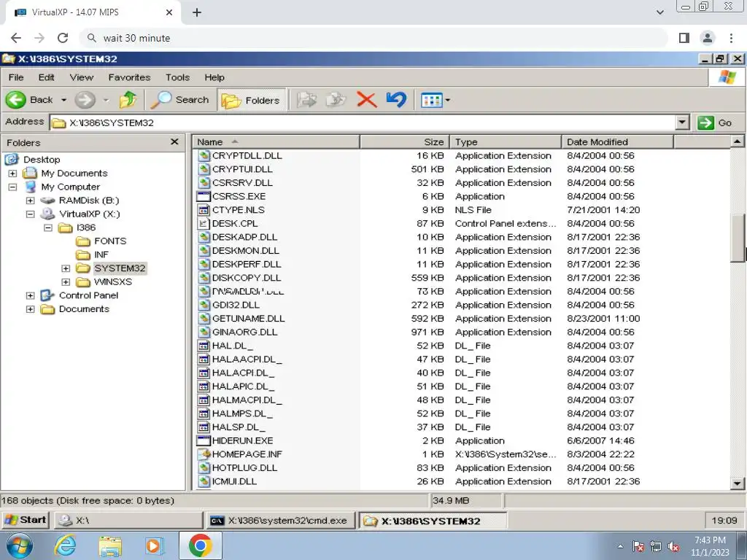
Task: Open Windows Explorer taskbar icon
Action: pyautogui.click(x=110, y=546)
